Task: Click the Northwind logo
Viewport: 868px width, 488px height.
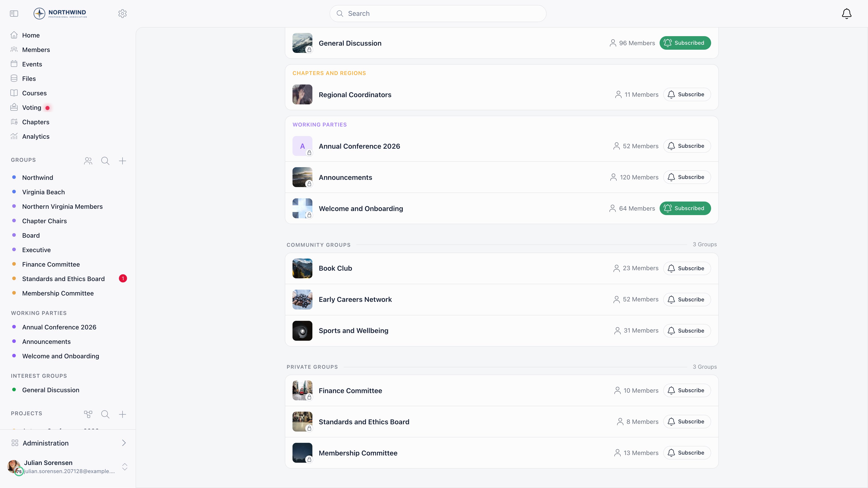Action: pyautogui.click(x=60, y=14)
